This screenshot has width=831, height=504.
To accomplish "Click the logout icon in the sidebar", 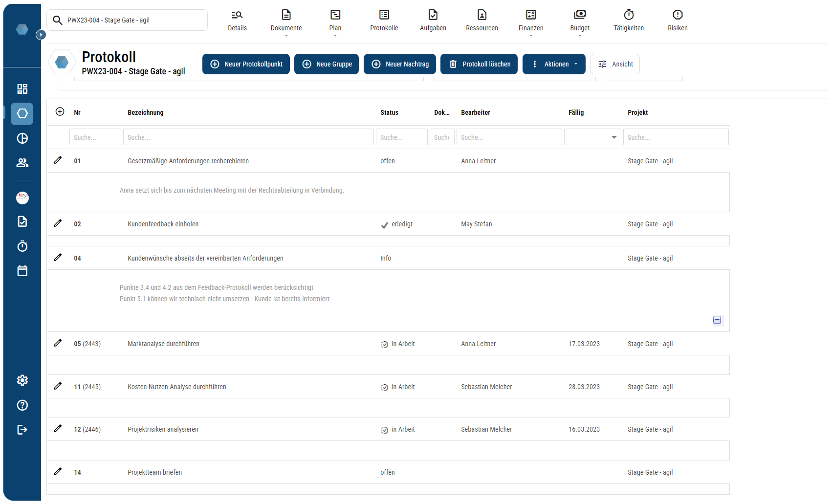I will 22,430.
